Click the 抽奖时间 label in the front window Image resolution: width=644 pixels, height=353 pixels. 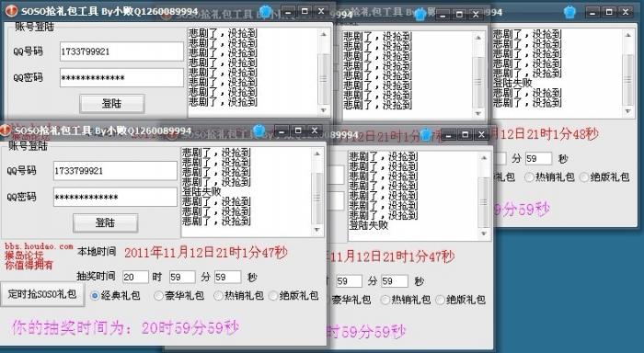(97, 277)
